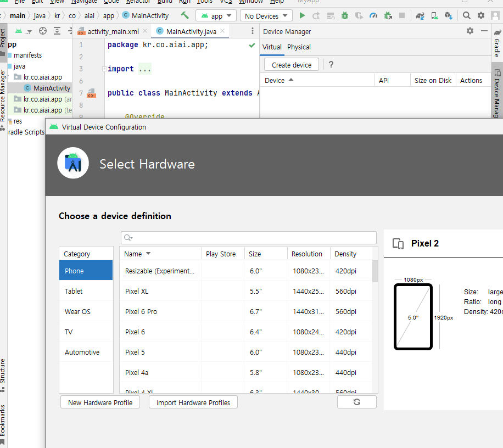Click the select opened file target icon
Image resolution: width=503 pixels, height=448 pixels.
[x=43, y=31]
